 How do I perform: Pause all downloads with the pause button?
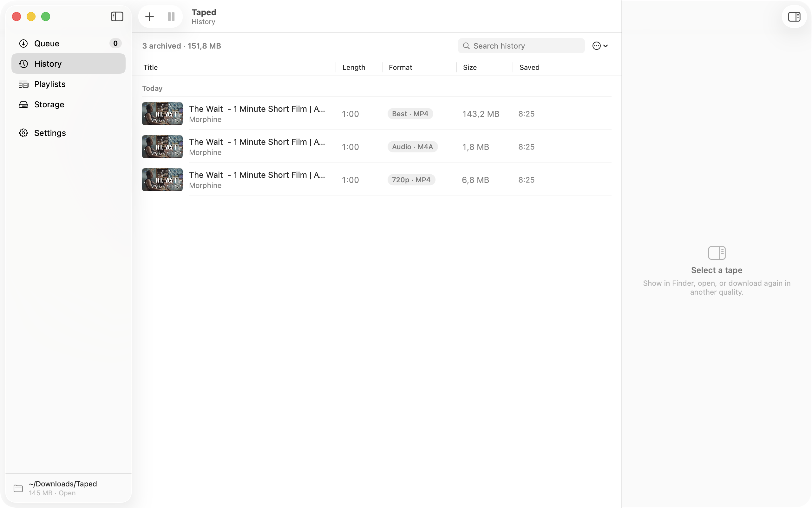click(x=171, y=17)
